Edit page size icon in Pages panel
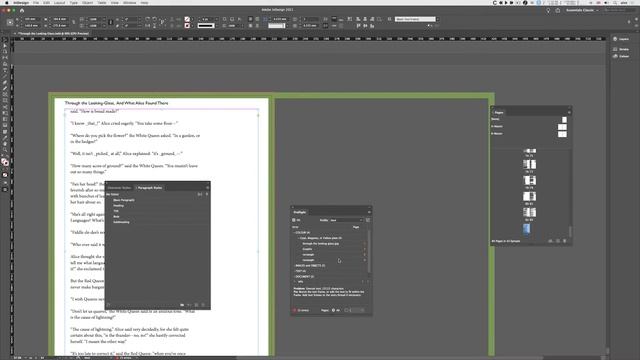Image resolution: width=640 pixels, height=360 pixels. click(550, 241)
